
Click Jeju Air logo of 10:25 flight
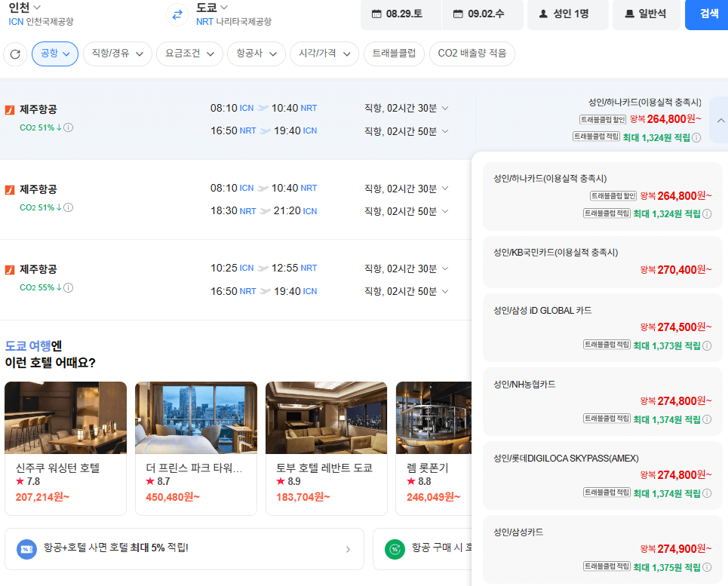pos(10,269)
